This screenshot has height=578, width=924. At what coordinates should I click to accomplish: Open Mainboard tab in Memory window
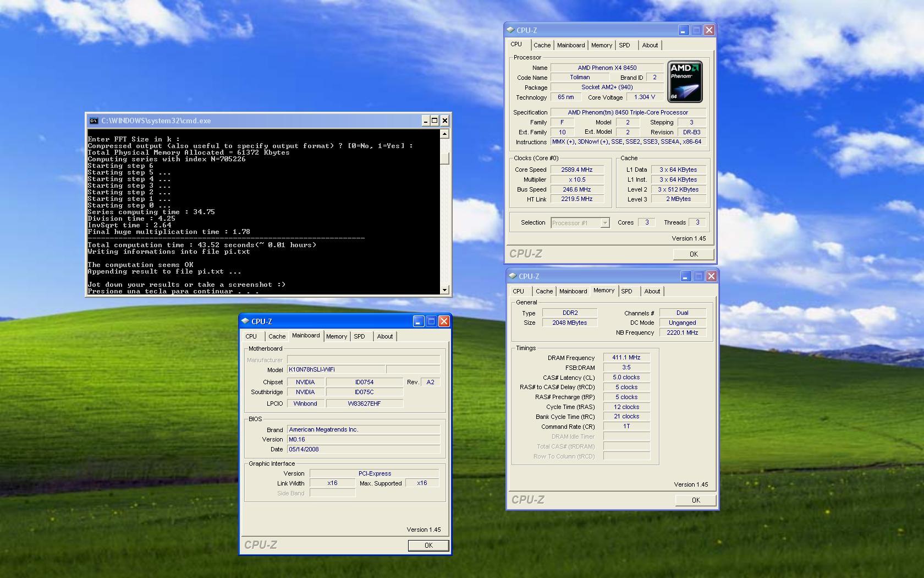[x=573, y=291]
